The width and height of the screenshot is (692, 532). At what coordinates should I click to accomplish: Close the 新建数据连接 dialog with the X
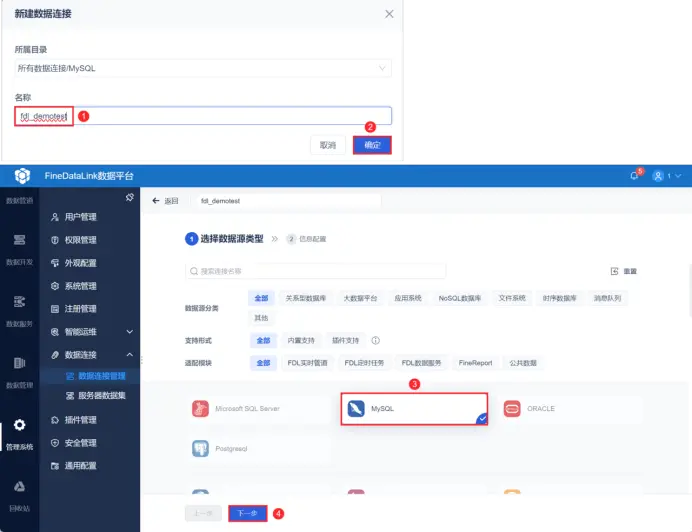coord(389,14)
